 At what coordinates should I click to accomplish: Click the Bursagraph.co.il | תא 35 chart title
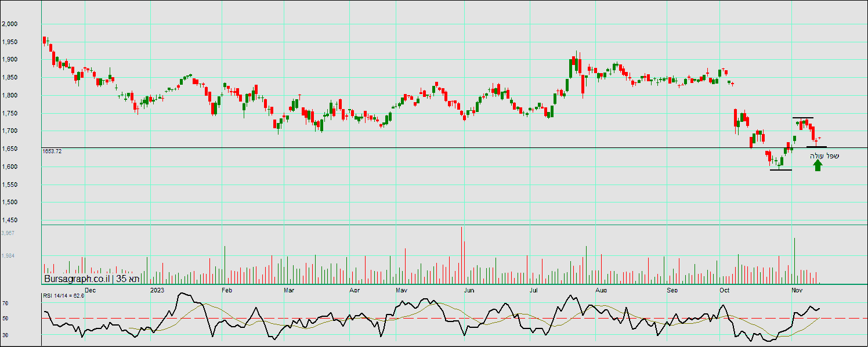click(92, 279)
